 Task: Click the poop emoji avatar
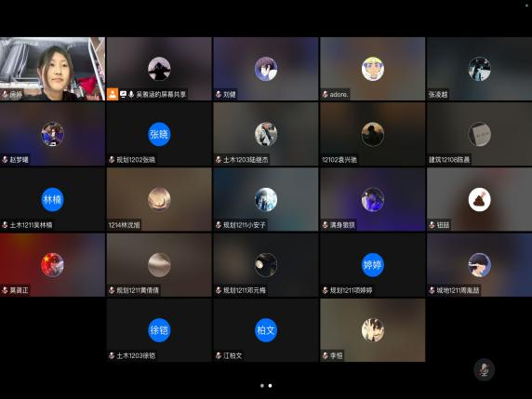pos(479,199)
